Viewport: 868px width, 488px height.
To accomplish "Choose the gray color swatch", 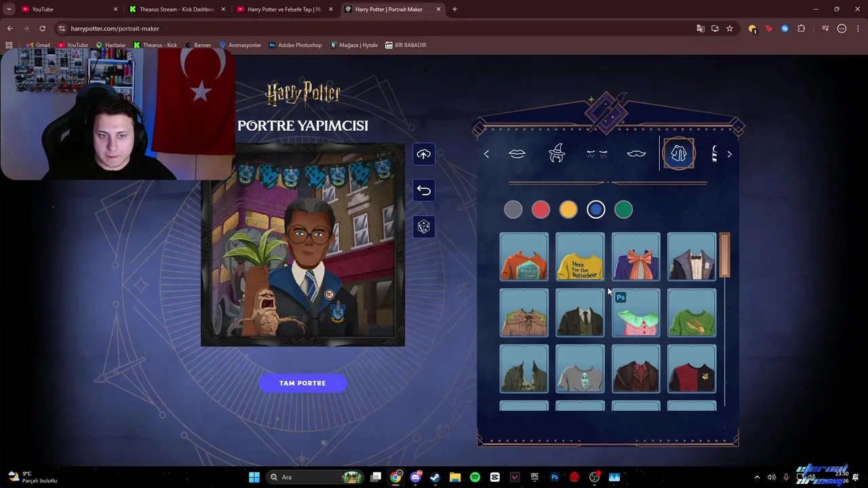I will [x=513, y=210].
